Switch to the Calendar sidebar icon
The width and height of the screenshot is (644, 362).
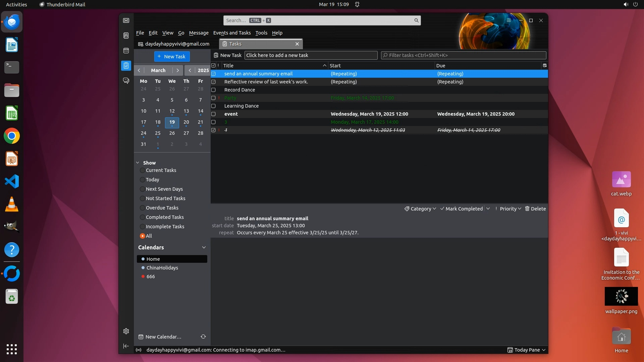pyautogui.click(x=126, y=51)
